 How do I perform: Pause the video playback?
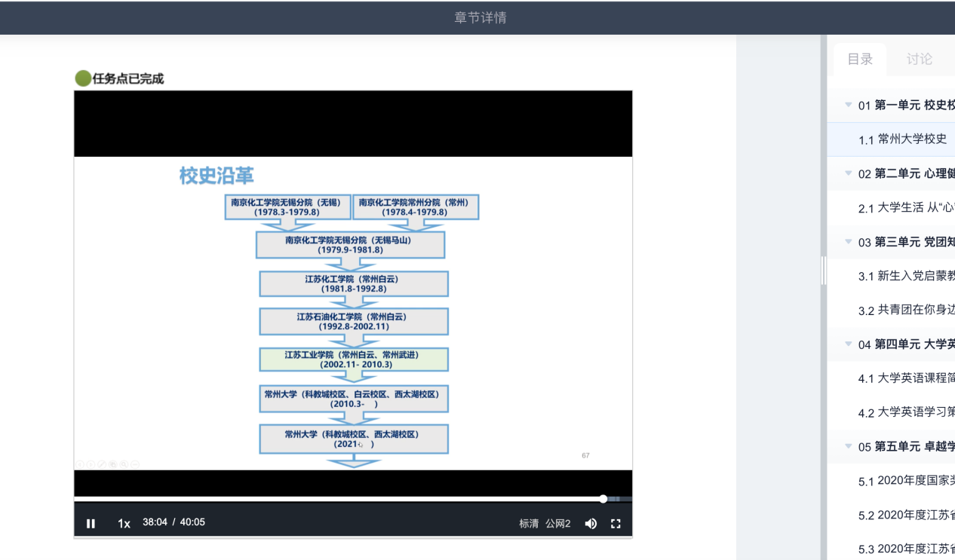point(91,523)
